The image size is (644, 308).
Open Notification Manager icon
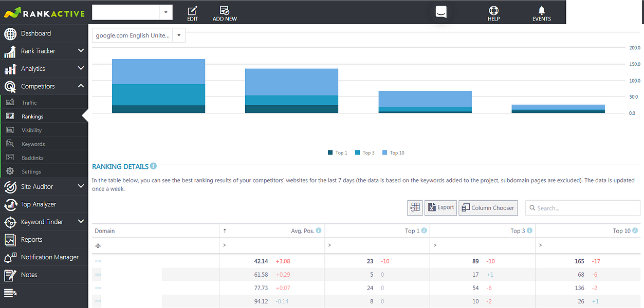click(10, 257)
